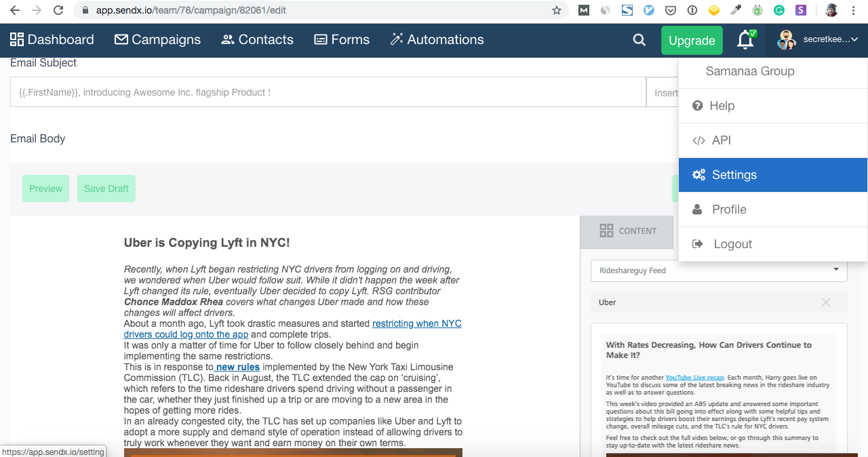This screenshot has width=868, height=457.
Task: Open the yellow brick extension icon
Action: (713, 10)
